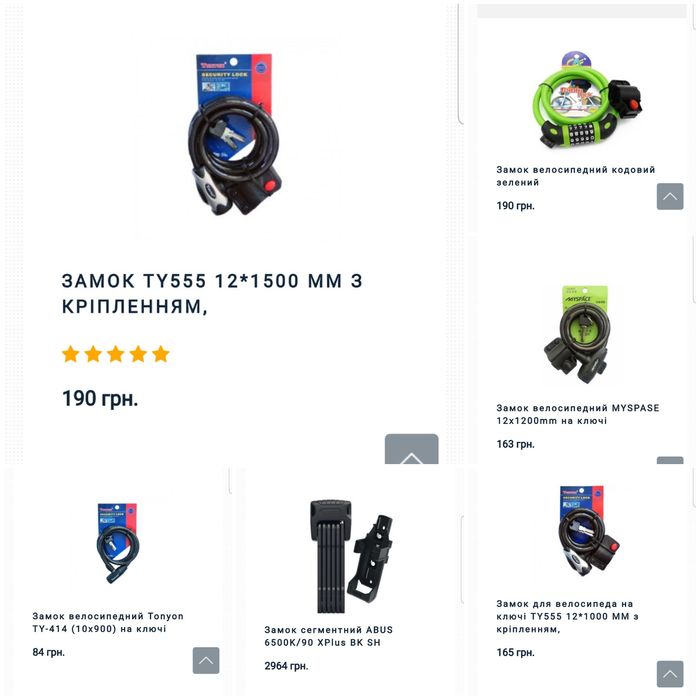Open link Замок велосипедний MYSPASE 12x1200mm
Viewport: 700px width, 700px height.
(x=578, y=414)
